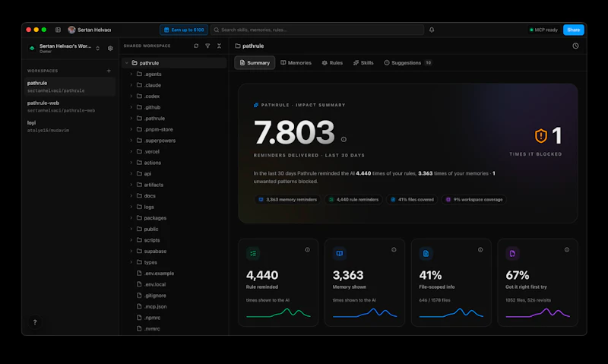Viewport: 608px width, 364px height.
Task: Expand the .agents folder chevron
Action: 131,74
